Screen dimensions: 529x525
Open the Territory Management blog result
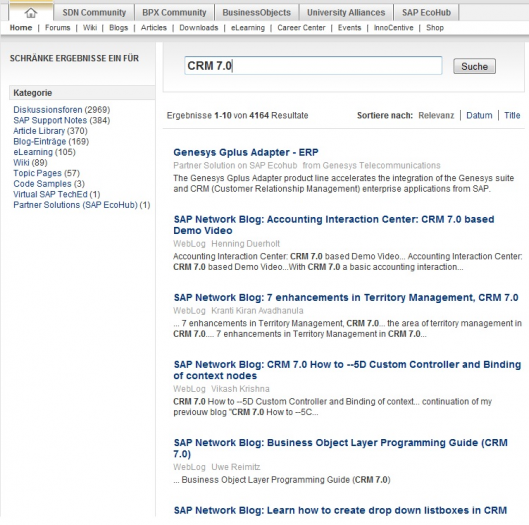coord(346,298)
